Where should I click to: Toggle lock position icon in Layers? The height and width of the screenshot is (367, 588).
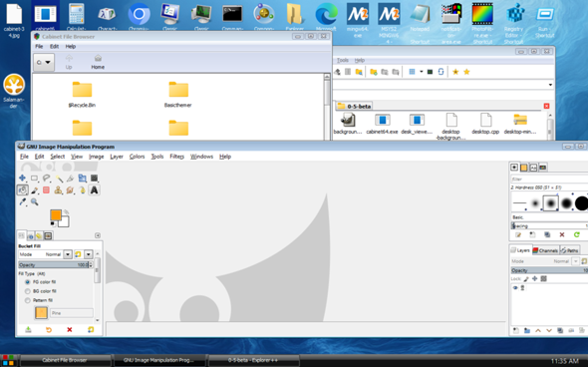535,279
